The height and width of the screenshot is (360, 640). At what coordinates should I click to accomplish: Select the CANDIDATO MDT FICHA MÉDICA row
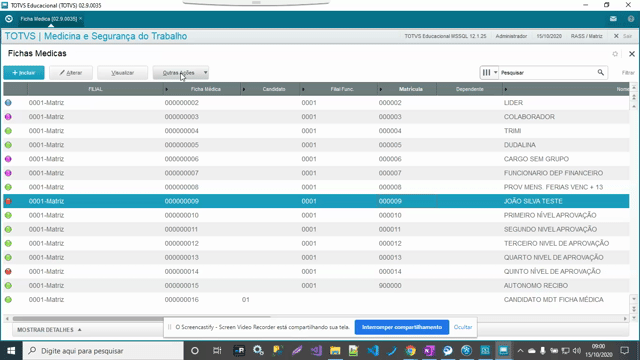click(x=316, y=300)
